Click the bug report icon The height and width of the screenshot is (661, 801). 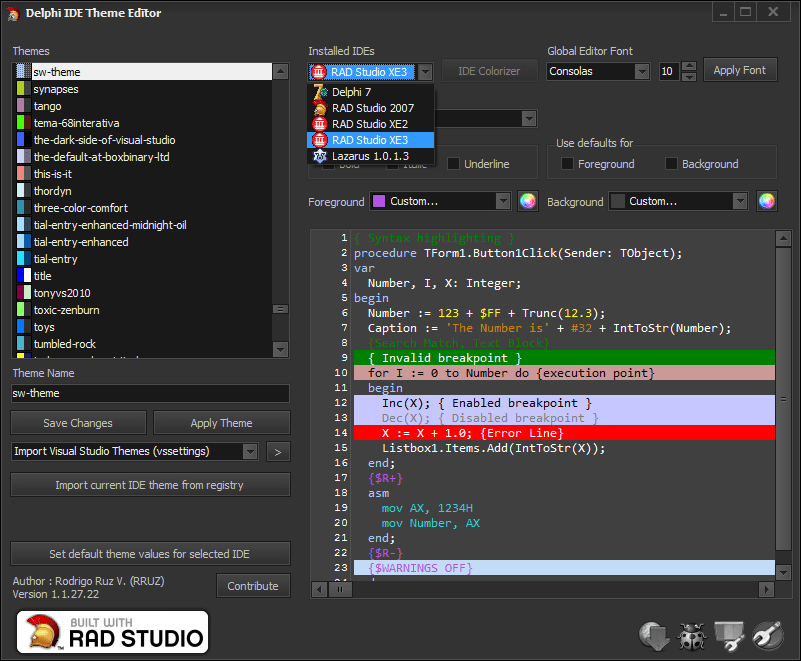click(x=691, y=636)
